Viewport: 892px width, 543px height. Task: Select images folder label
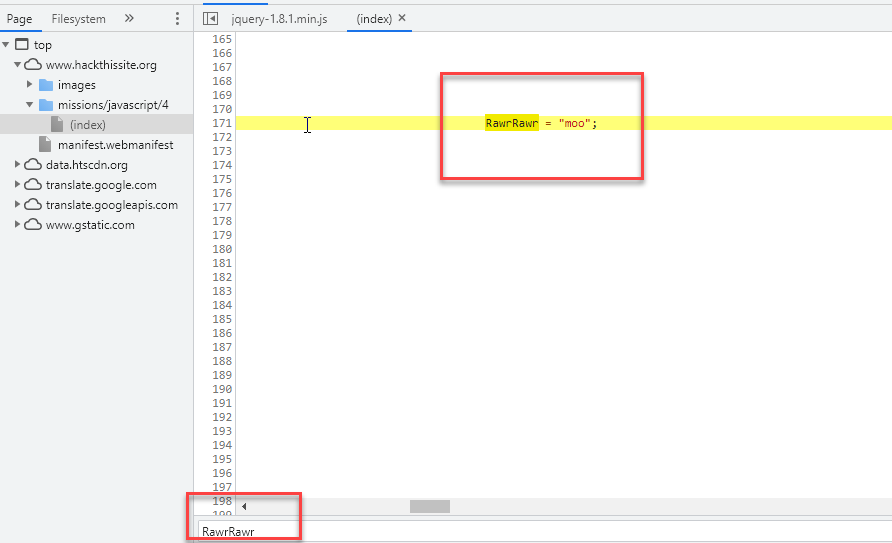[x=77, y=85]
